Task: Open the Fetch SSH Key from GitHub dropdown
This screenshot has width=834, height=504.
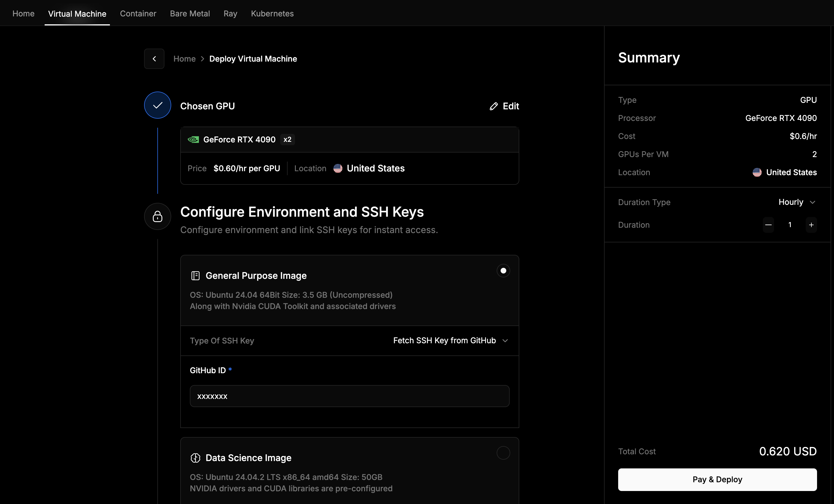Action: (450, 340)
